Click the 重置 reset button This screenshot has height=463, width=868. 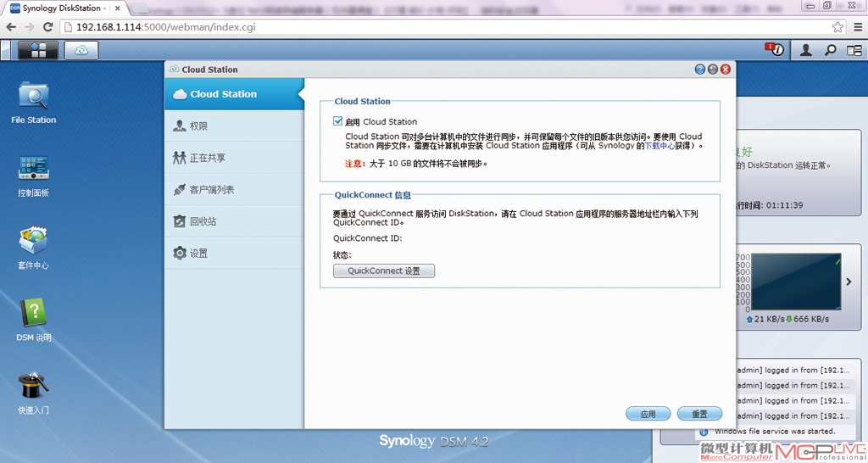(x=699, y=414)
